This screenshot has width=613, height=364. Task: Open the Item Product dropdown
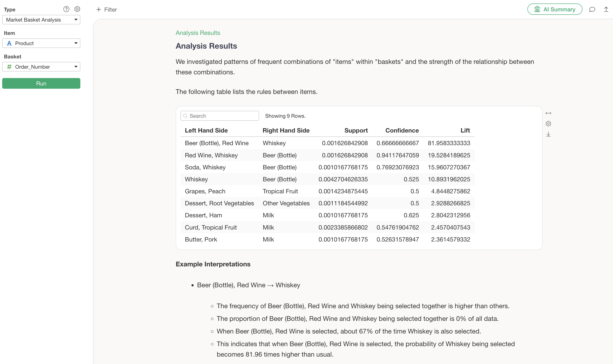tap(41, 43)
